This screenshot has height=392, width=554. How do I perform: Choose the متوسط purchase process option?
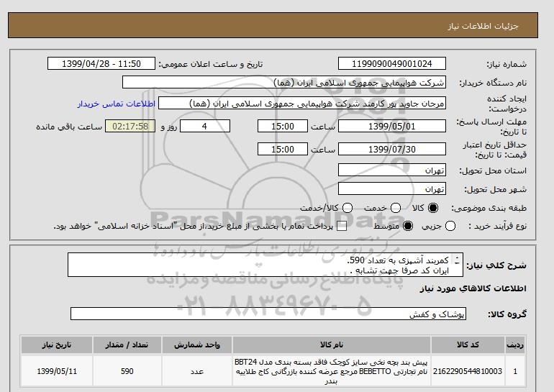pos(408,226)
